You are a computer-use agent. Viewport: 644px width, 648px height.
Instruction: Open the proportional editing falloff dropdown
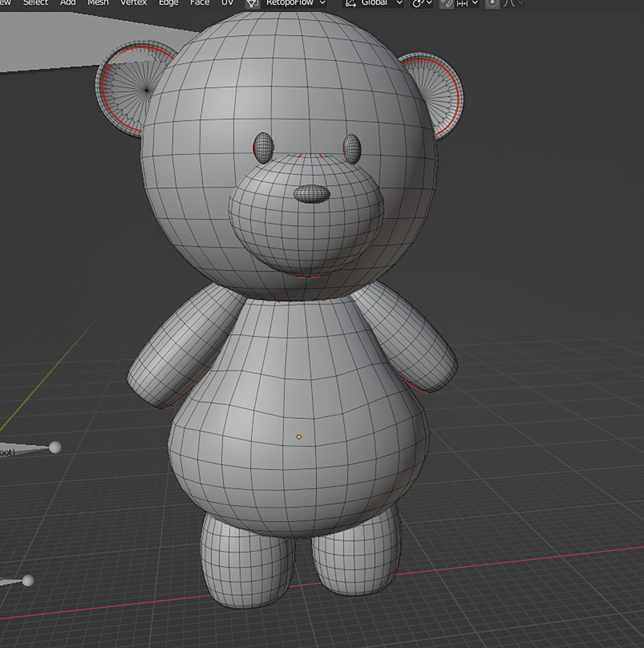click(x=513, y=3)
